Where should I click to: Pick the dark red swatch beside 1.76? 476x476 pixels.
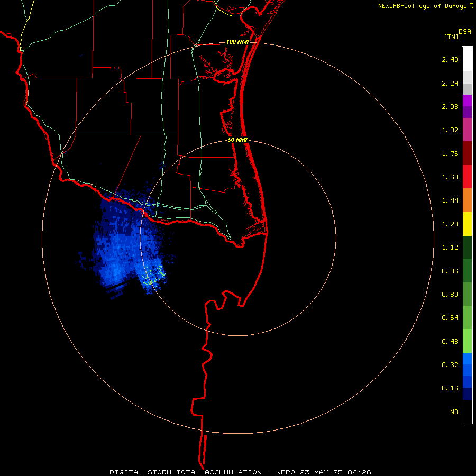[467, 153]
